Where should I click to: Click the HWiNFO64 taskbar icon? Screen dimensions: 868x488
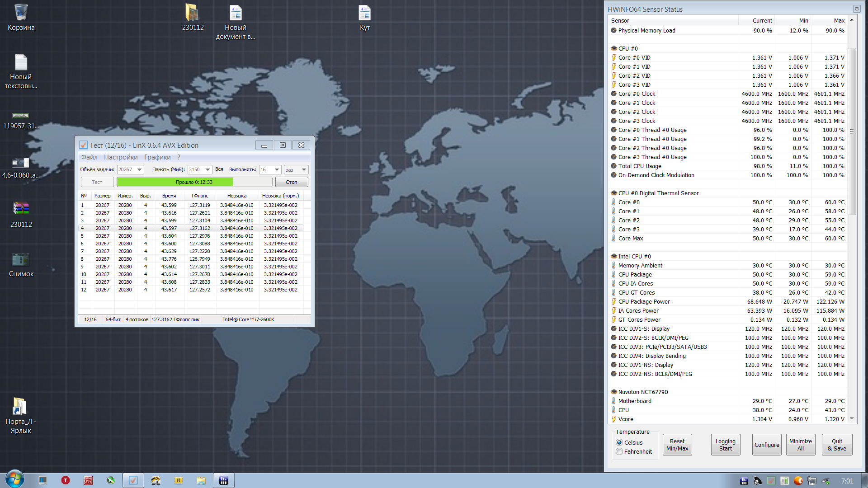[x=224, y=480]
